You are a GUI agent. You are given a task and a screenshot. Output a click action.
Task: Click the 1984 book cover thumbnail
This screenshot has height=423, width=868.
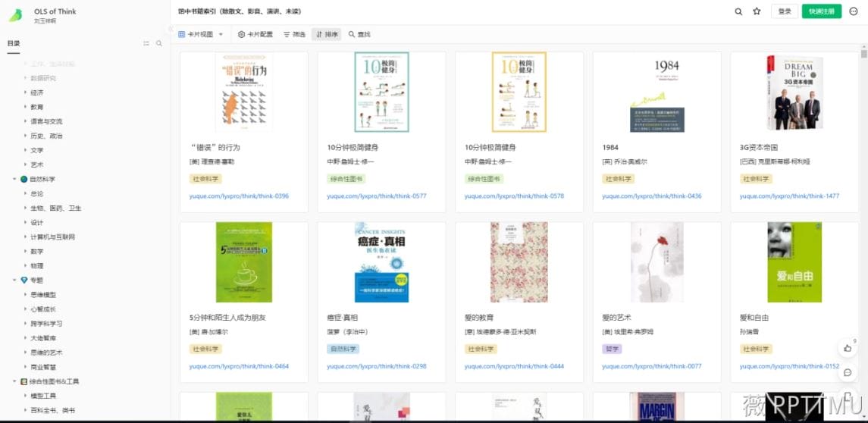tap(657, 92)
